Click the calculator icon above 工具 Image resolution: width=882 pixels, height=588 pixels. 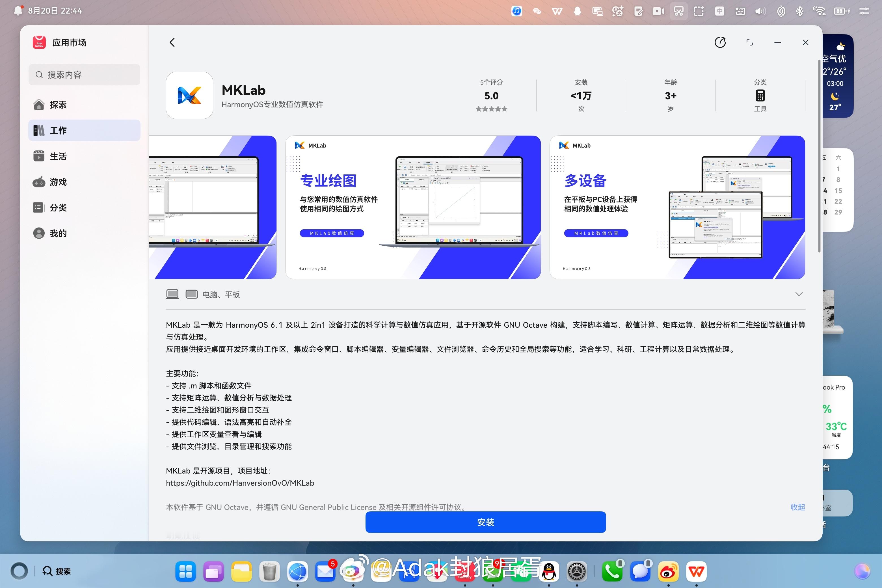(760, 96)
